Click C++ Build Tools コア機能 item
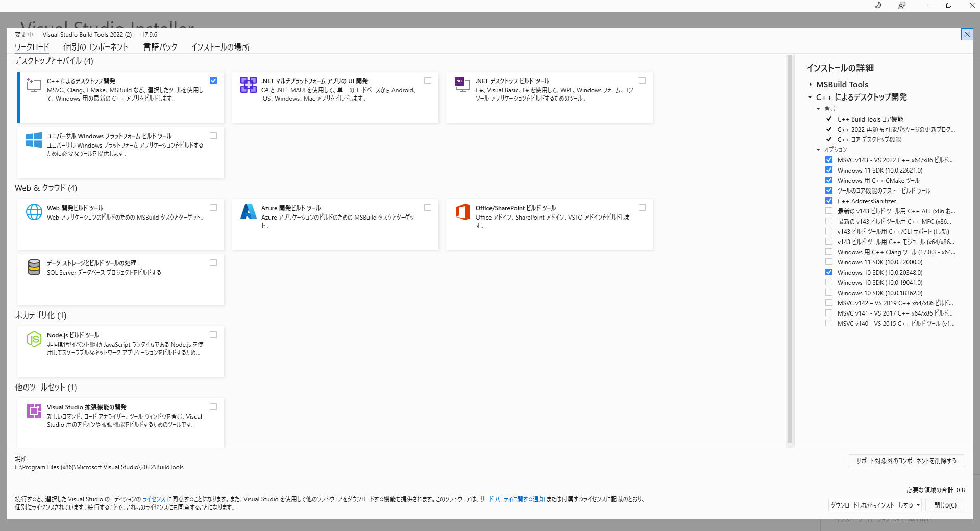 point(870,119)
